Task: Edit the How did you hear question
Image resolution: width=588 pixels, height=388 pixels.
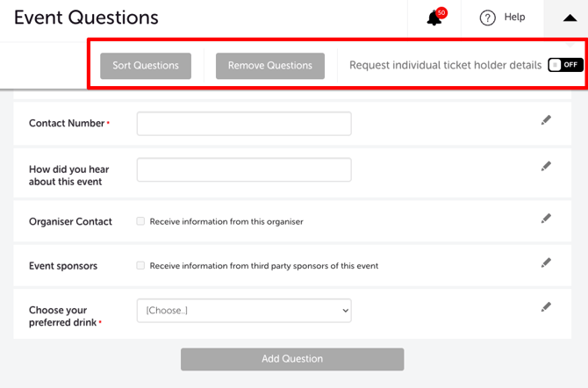Action: 546,166
